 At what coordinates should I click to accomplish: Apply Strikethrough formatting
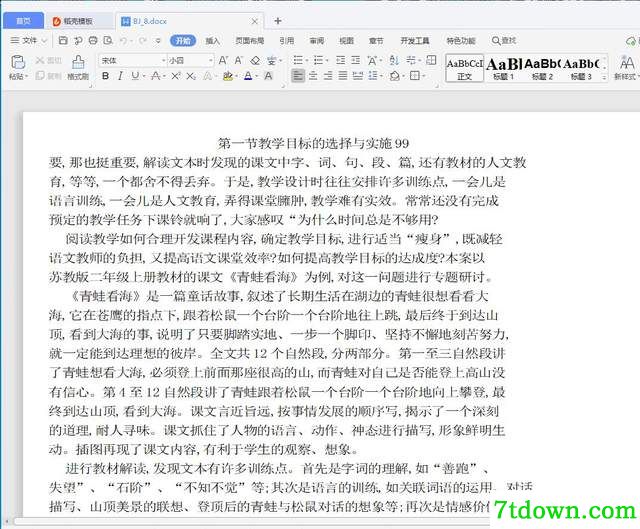point(155,76)
